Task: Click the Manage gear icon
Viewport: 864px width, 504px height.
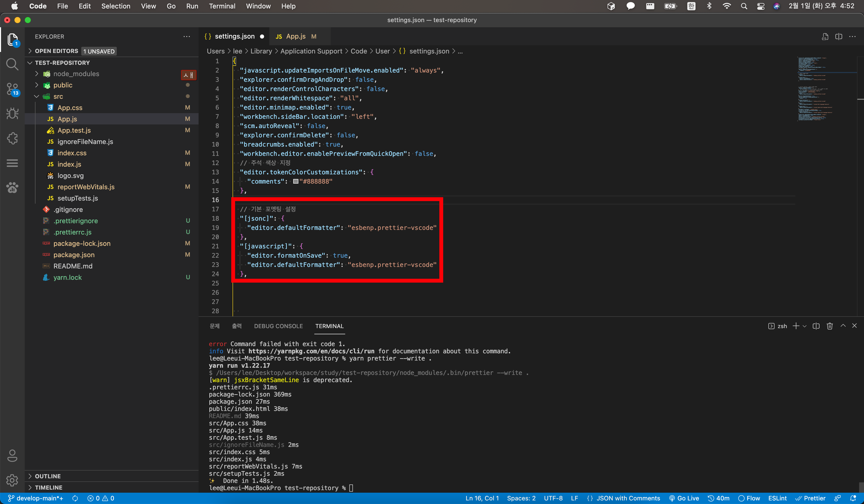Action: click(x=12, y=480)
